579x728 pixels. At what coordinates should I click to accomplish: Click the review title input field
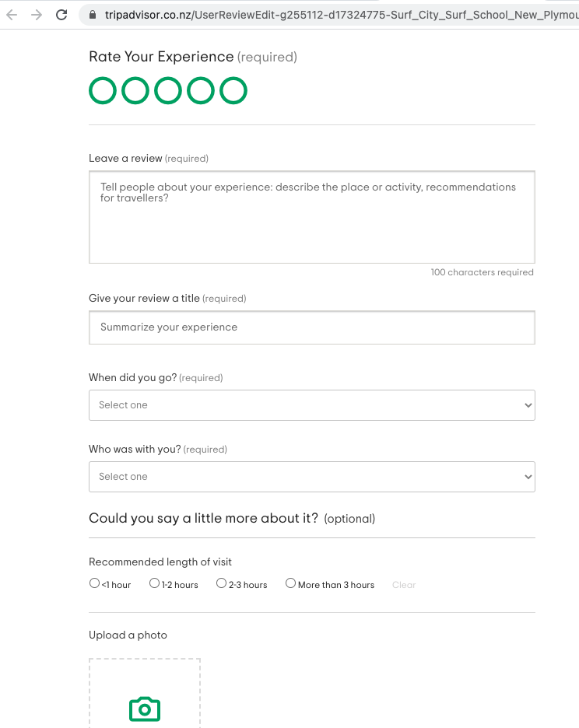click(x=311, y=327)
